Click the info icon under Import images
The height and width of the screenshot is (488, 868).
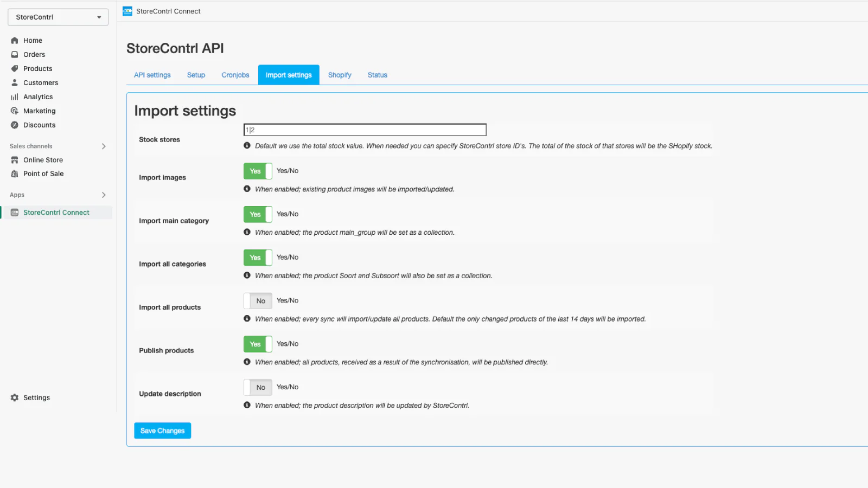click(x=247, y=189)
